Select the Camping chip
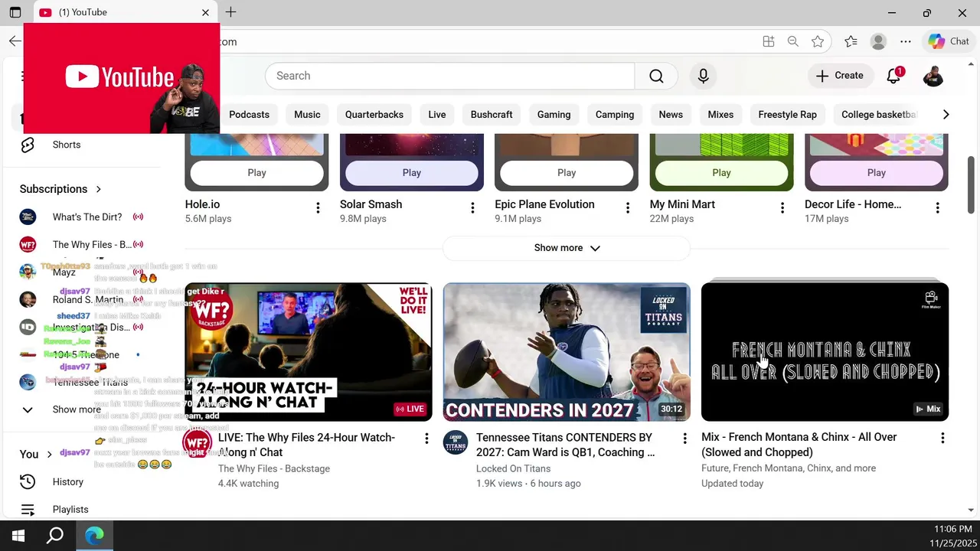The width and height of the screenshot is (980, 551). click(x=615, y=115)
